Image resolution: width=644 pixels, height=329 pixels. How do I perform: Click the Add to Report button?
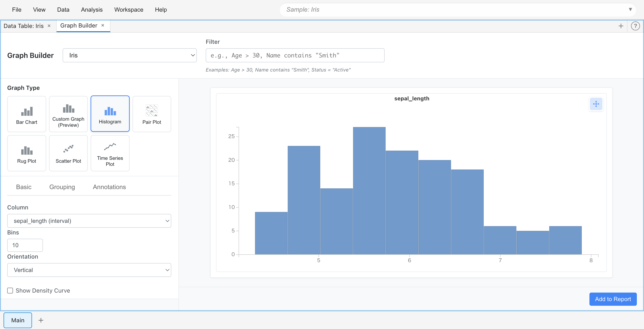(613, 299)
